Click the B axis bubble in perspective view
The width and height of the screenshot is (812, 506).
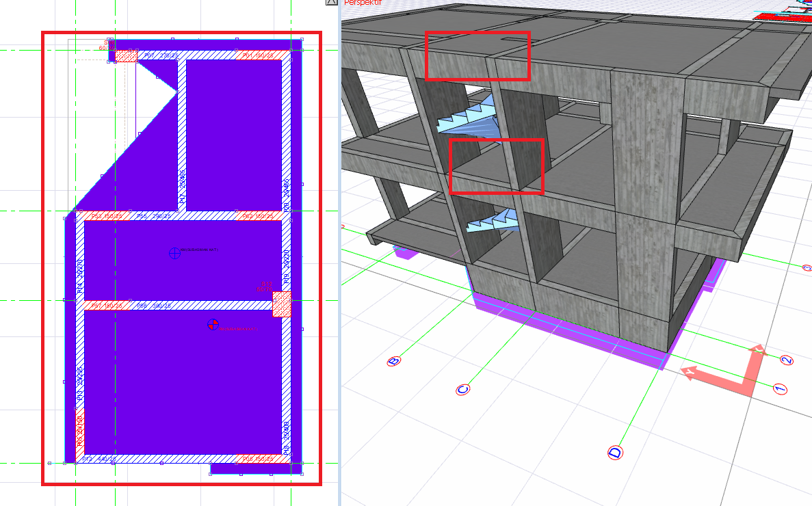[x=393, y=361]
